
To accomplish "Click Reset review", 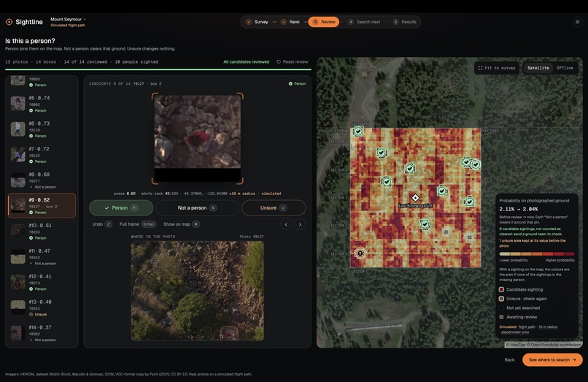I will pos(292,61).
